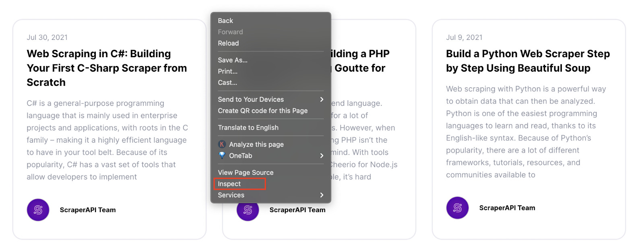Click ScraperAPI avatar on Python article card

coord(458,208)
